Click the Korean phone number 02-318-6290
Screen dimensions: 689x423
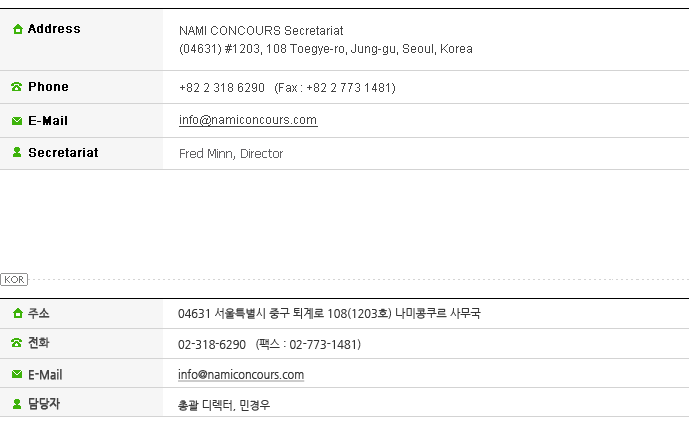pyautogui.click(x=212, y=344)
